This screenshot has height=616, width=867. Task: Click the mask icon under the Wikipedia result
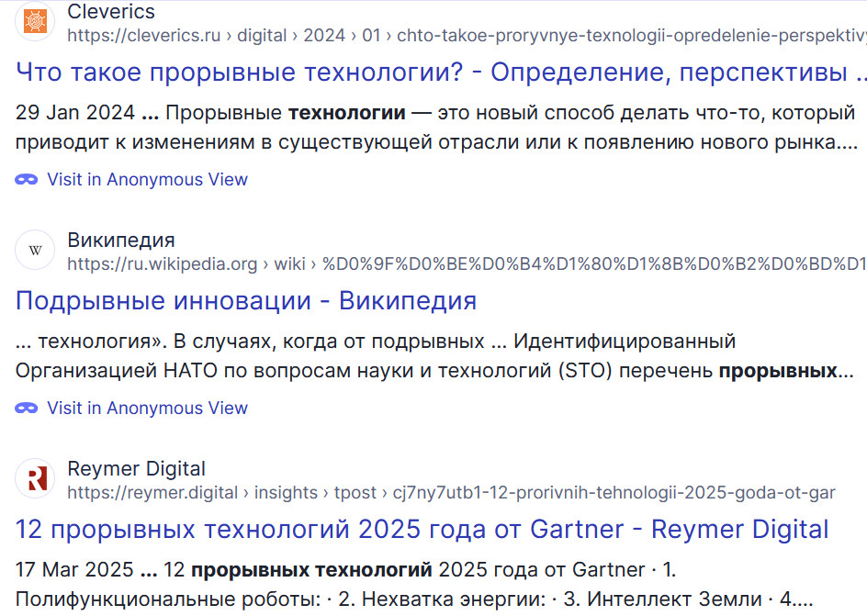coord(26,408)
